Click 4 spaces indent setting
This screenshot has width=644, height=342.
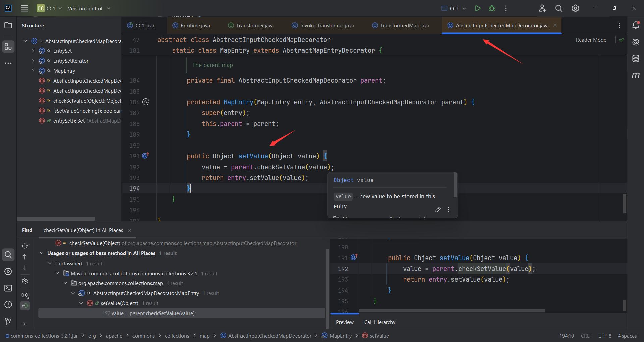tap(627, 336)
